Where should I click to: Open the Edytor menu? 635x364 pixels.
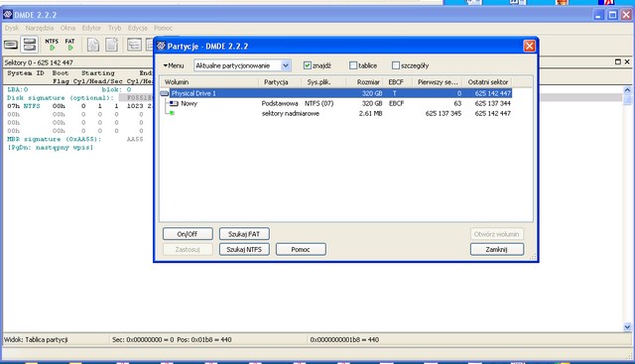[91, 28]
